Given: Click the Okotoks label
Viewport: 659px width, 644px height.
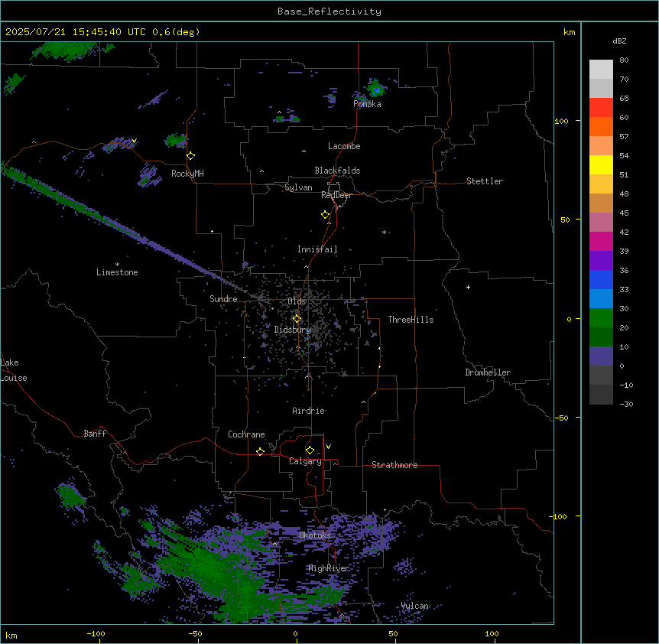Looking at the screenshot, I should 315,535.
